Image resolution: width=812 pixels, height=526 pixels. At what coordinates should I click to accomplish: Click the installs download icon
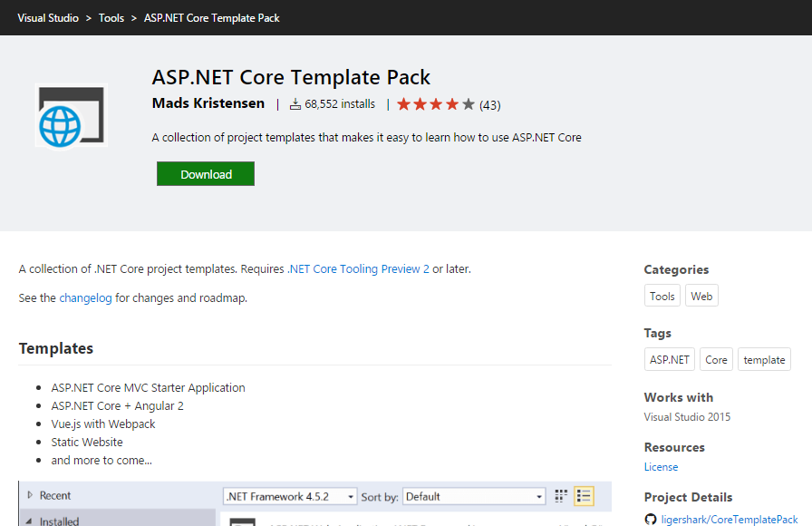pyautogui.click(x=295, y=104)
